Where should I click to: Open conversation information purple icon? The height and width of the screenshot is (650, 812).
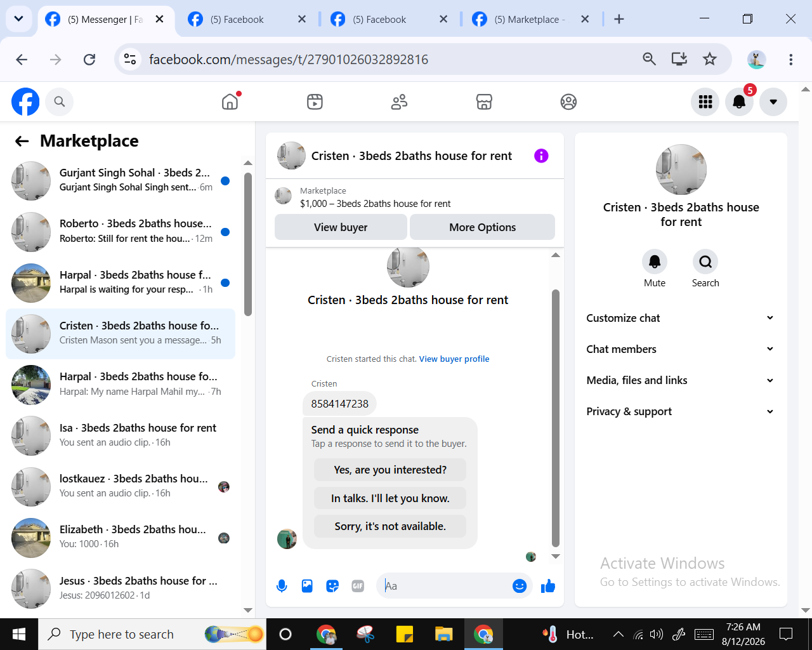coord(541,156)
